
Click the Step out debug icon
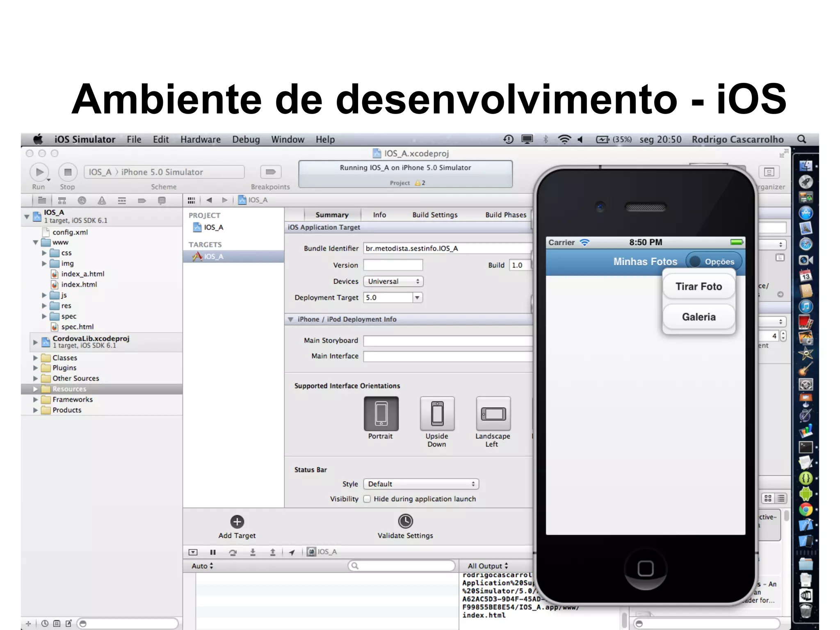(x=273, y=552)
